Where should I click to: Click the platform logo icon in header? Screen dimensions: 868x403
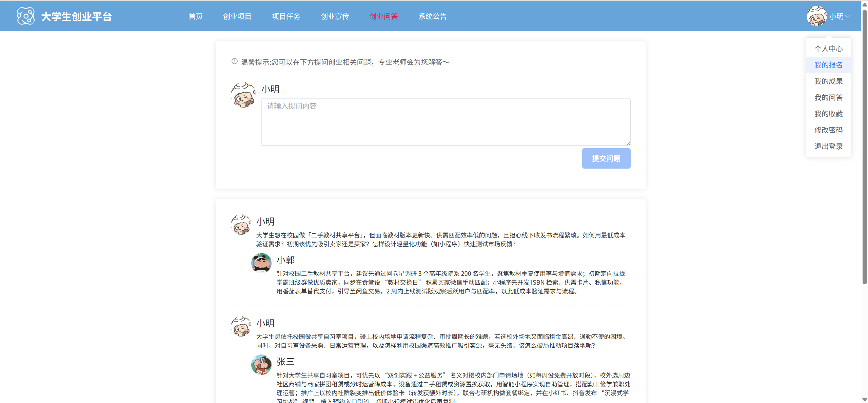[26, 16]
